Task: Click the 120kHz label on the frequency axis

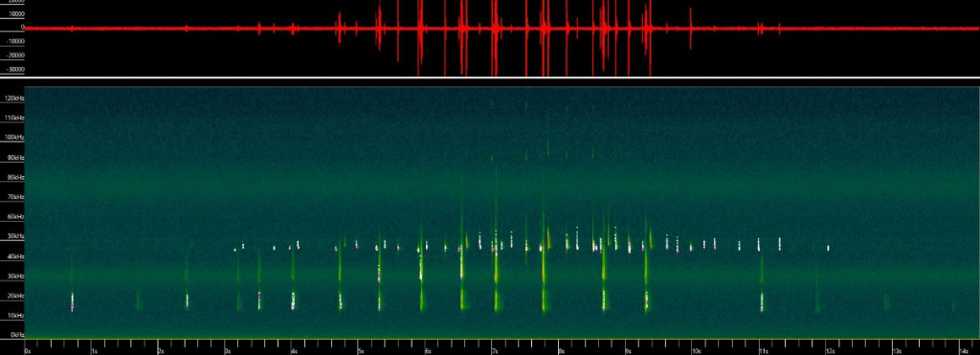Action: pyautogui.click(x=14, y=99)
